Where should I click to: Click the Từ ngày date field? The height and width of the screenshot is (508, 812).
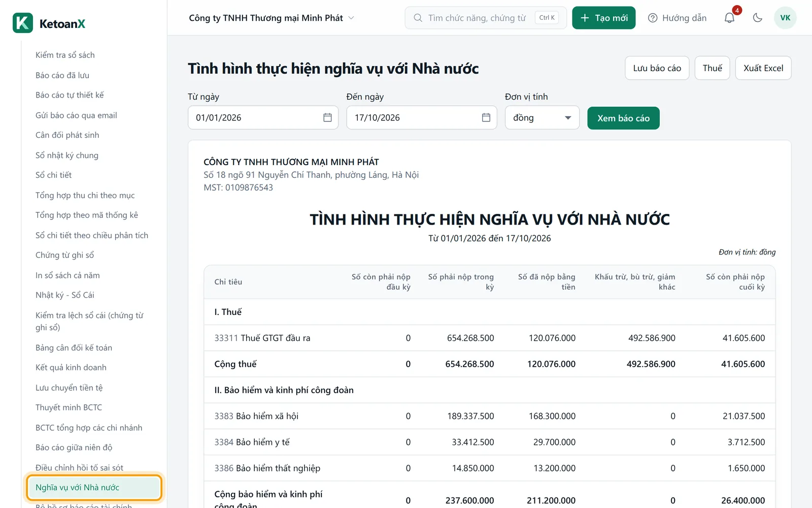263,117
